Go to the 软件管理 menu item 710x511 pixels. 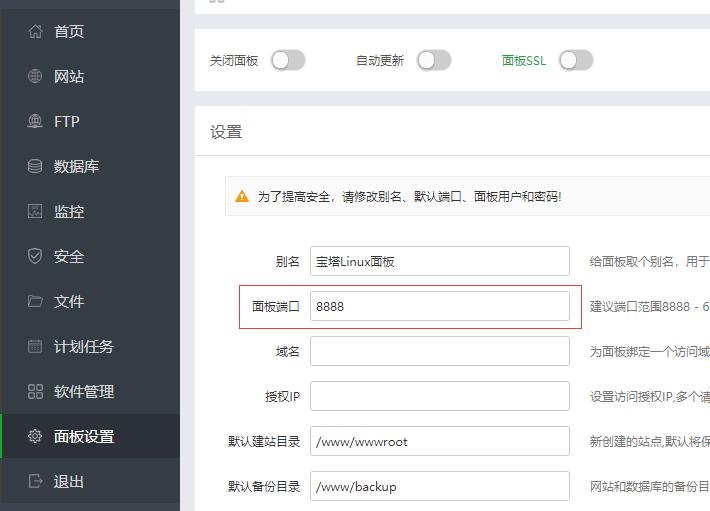tap(84, 392)
